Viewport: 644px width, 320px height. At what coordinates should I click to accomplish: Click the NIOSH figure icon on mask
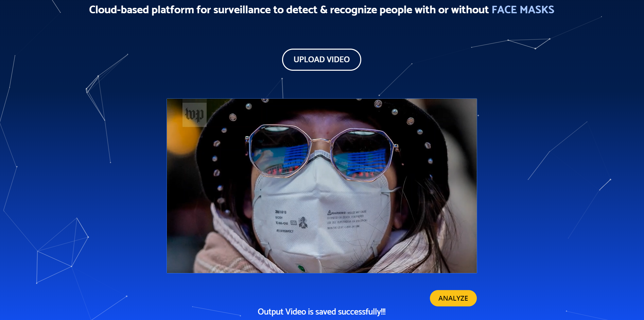[x=303, y=223]
